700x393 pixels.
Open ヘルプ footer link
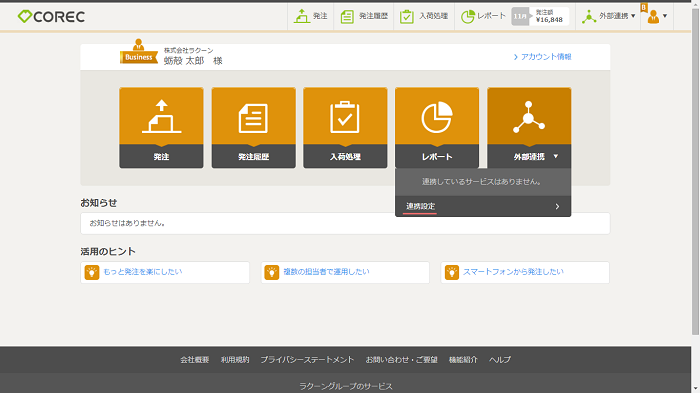[500, 360]
